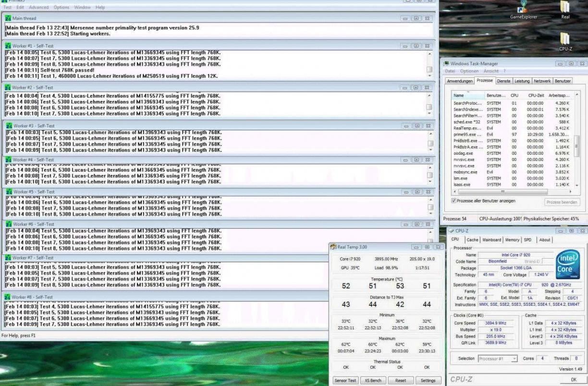
Task: Open the Optionen menu in Task-Manager
Action: 469,71
